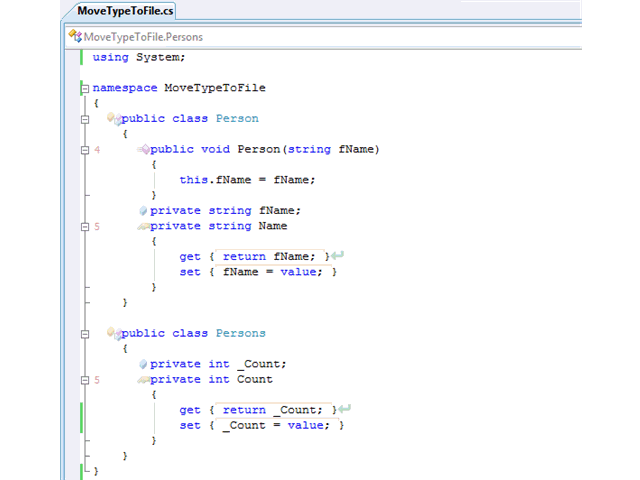The image size is (640, 480).
Task: Click the 'fName = value;' setter statement
Action: point(273,272)
